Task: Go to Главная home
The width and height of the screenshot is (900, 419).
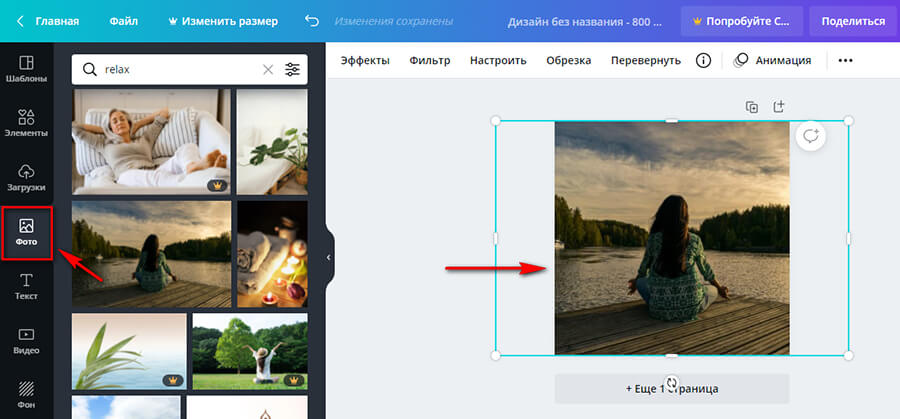Action: coord(57,21)
